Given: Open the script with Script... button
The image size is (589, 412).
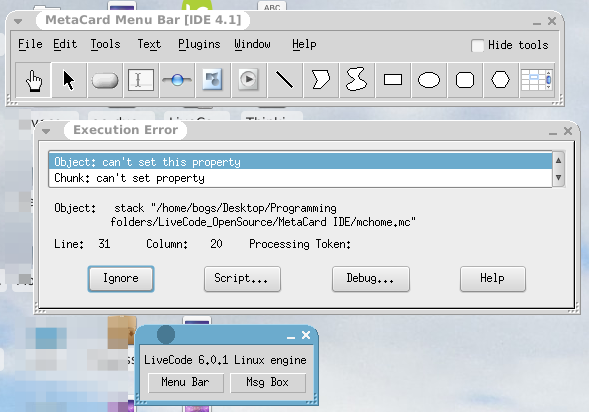Looking at the screenshot, I should tap(242, 279).
